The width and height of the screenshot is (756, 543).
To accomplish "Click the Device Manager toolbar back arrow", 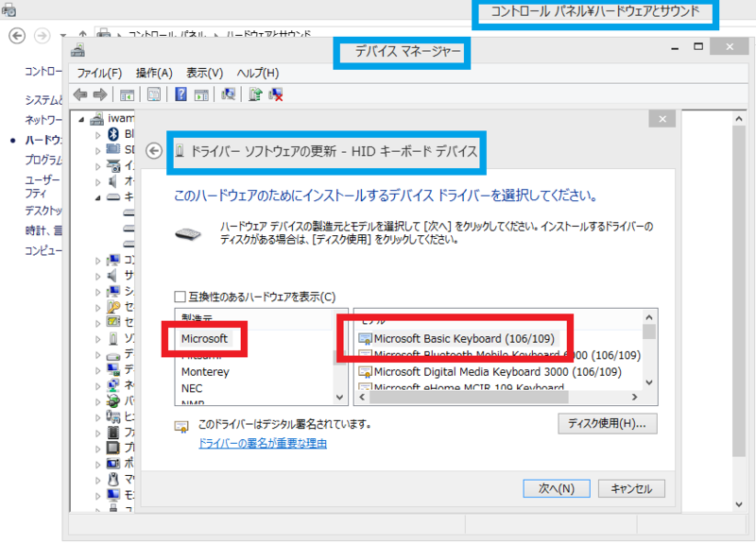I will 80,94.
